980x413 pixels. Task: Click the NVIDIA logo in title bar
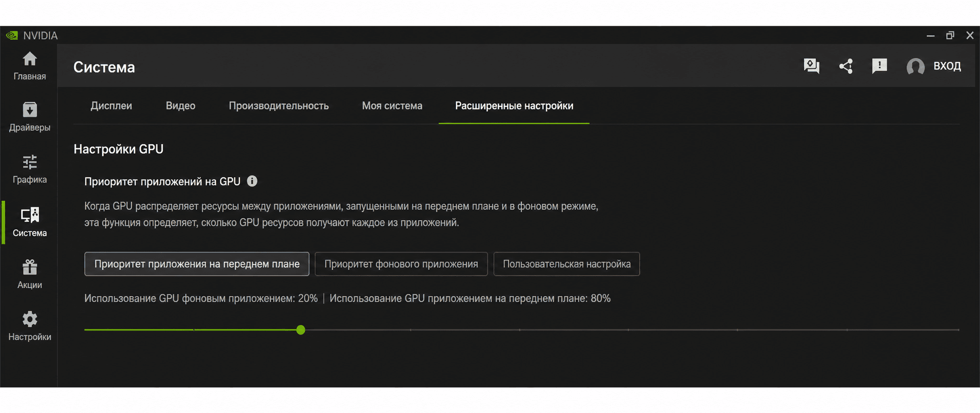pos(12,35)
